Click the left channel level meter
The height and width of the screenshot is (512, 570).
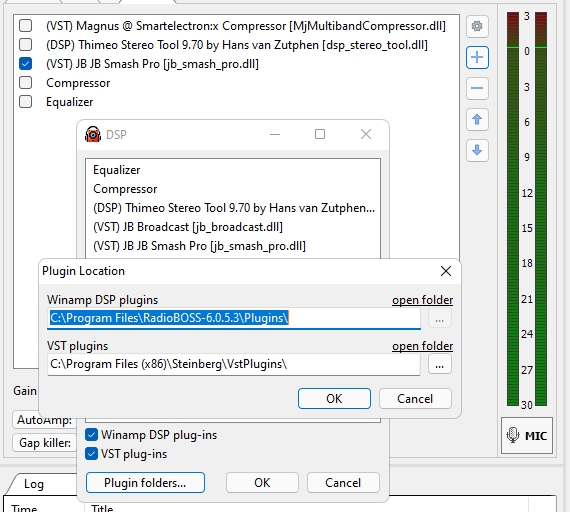click(513, 209)
